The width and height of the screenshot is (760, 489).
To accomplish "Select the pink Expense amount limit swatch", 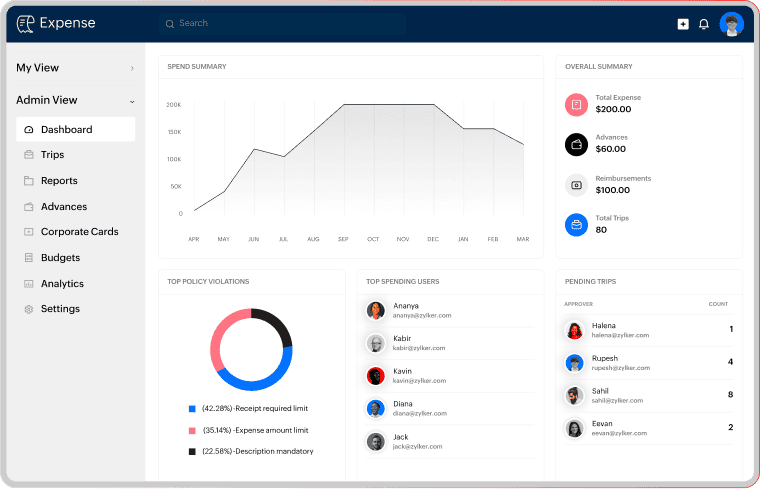I will (x=192, y=430).
